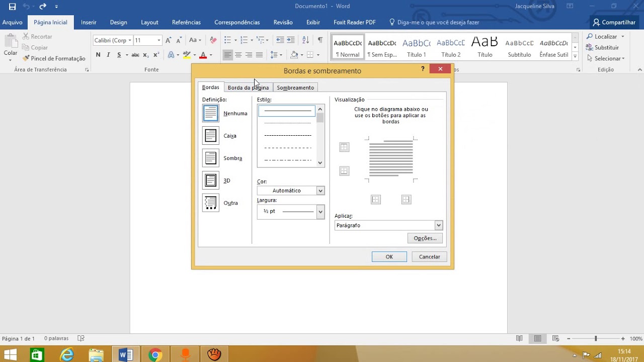
Task: Open the Opções... button
Action: coord(425,238)
